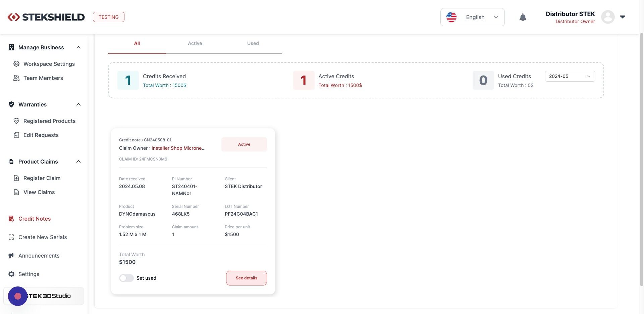The image size is (644, 314).
Task: Click the Settings gear icon in sidebar
Action: (x=11, y=274)
